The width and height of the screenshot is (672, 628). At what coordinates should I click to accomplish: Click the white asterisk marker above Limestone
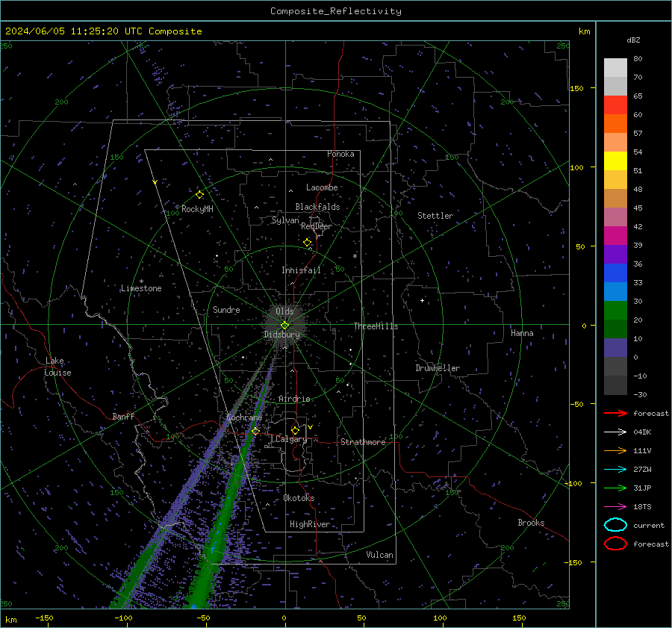point(141,282)
